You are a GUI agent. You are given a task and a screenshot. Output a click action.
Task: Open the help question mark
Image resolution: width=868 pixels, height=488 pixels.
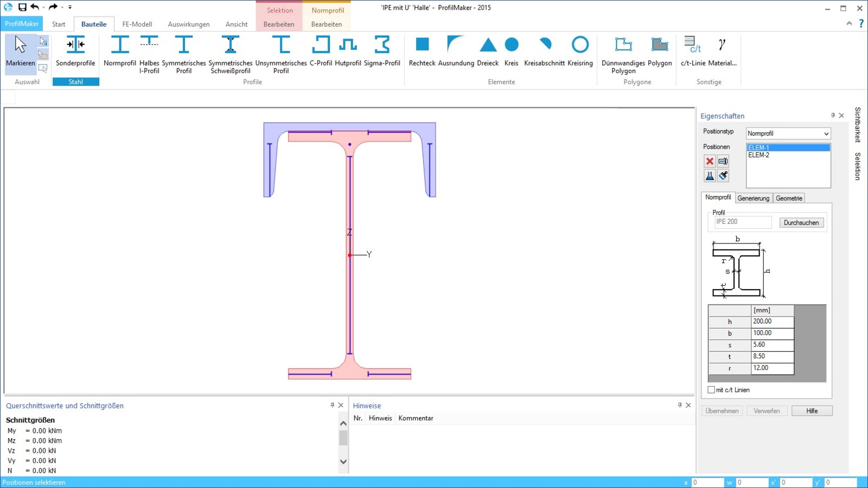point(861,23)
